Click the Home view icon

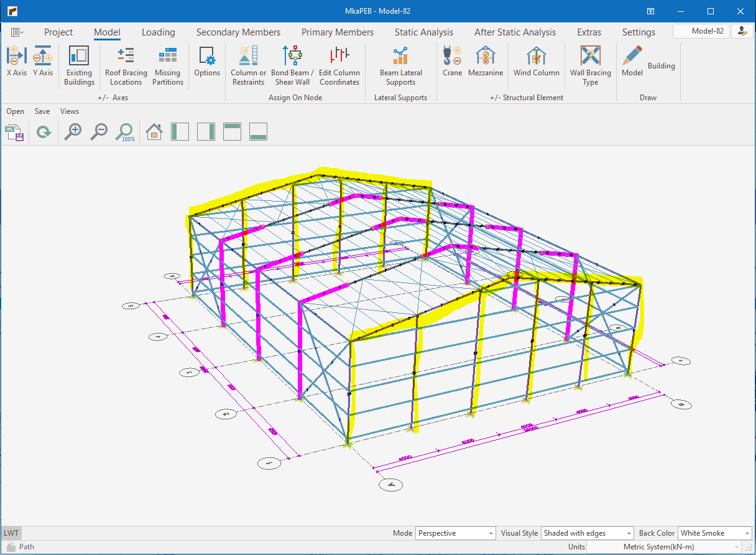tap(154, 131)
